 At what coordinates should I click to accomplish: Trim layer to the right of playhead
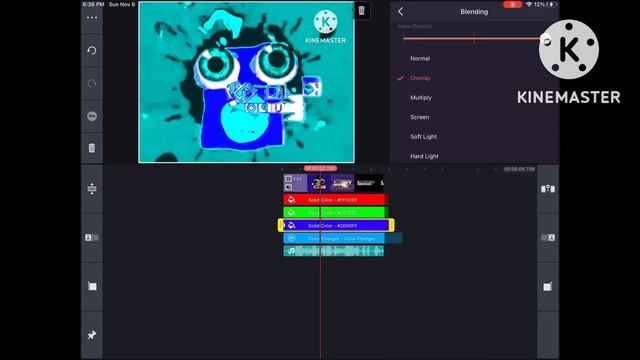tap(548, 238)
